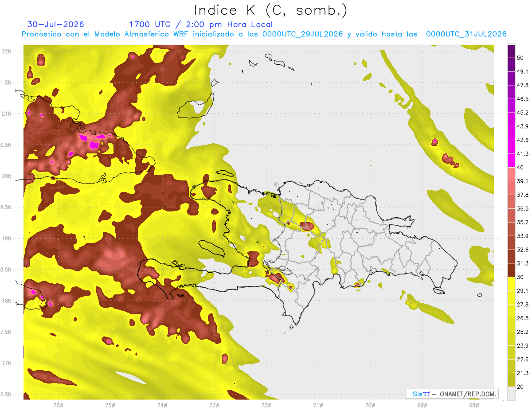Select the dark purple top segment of the color bar
The image size is (532, 411).
coord(511,51)
